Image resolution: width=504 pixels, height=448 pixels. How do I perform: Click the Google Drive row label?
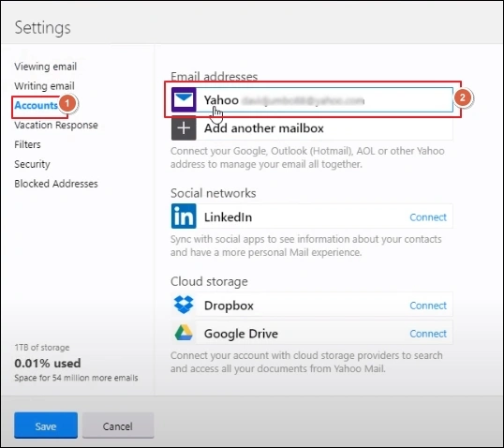click(241, 334)
